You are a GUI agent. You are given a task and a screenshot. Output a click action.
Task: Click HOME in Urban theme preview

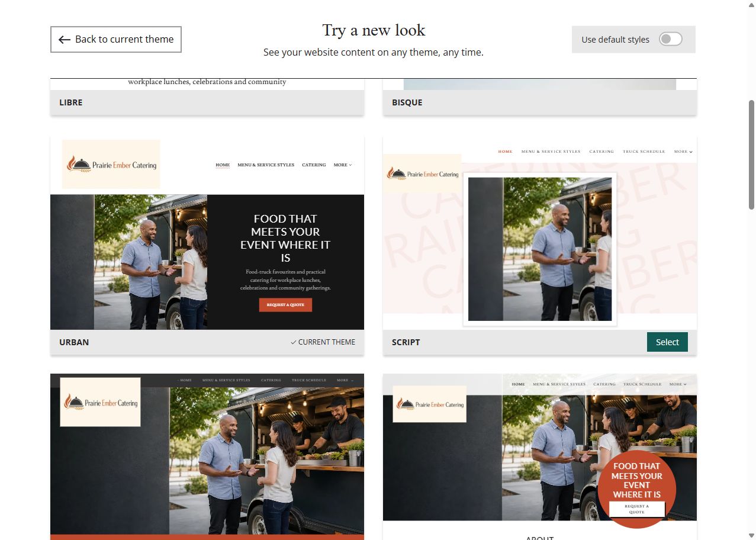pyautogui.click(x=223, y=165)
